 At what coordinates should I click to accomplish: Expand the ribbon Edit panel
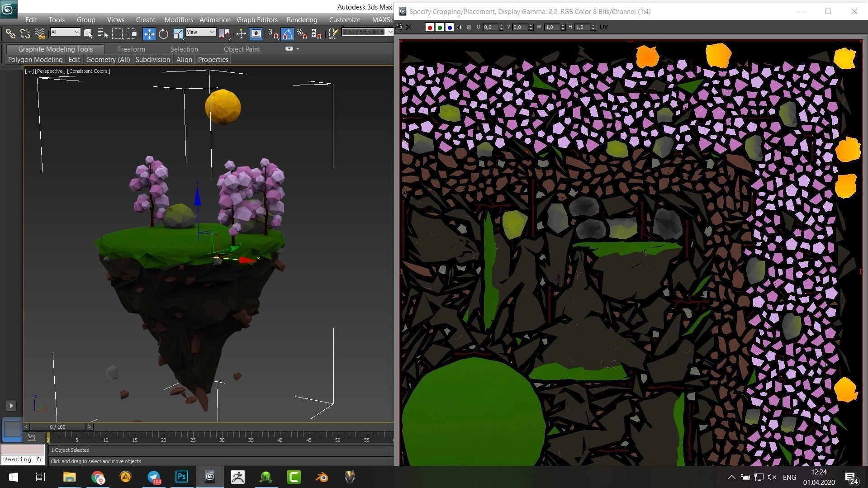click(x=74, y=60)
